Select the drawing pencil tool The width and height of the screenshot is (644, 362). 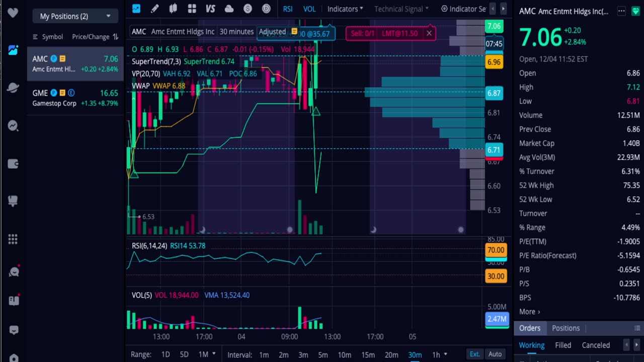tap(155, 9)
